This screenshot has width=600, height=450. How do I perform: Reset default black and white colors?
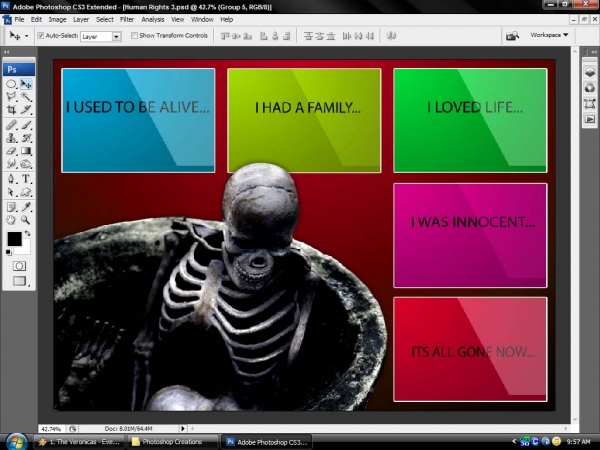8,252
